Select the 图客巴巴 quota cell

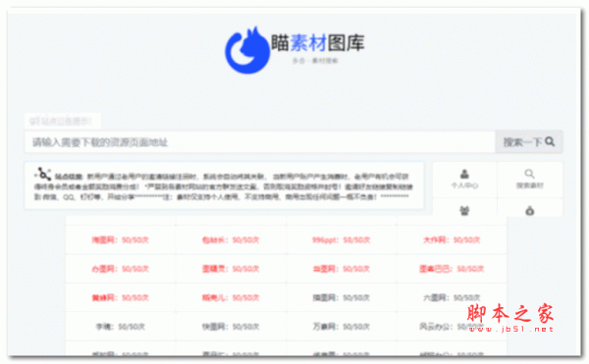point(452,269)
